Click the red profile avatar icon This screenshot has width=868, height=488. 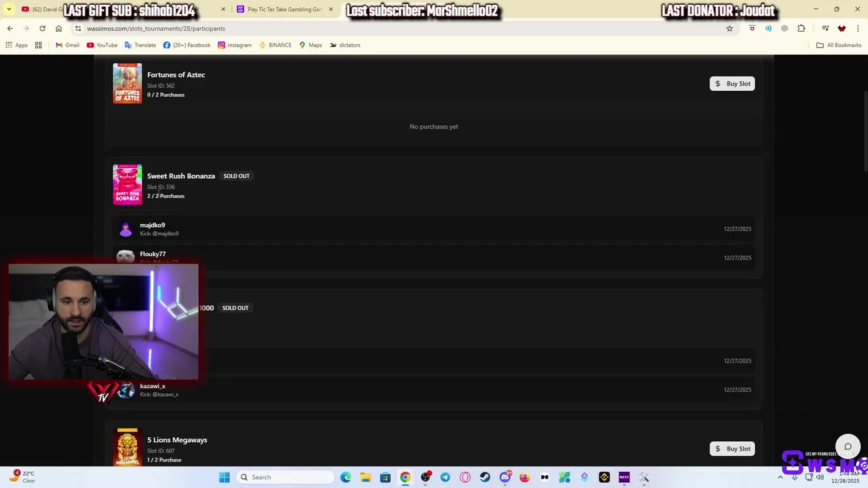coord(842,28)
